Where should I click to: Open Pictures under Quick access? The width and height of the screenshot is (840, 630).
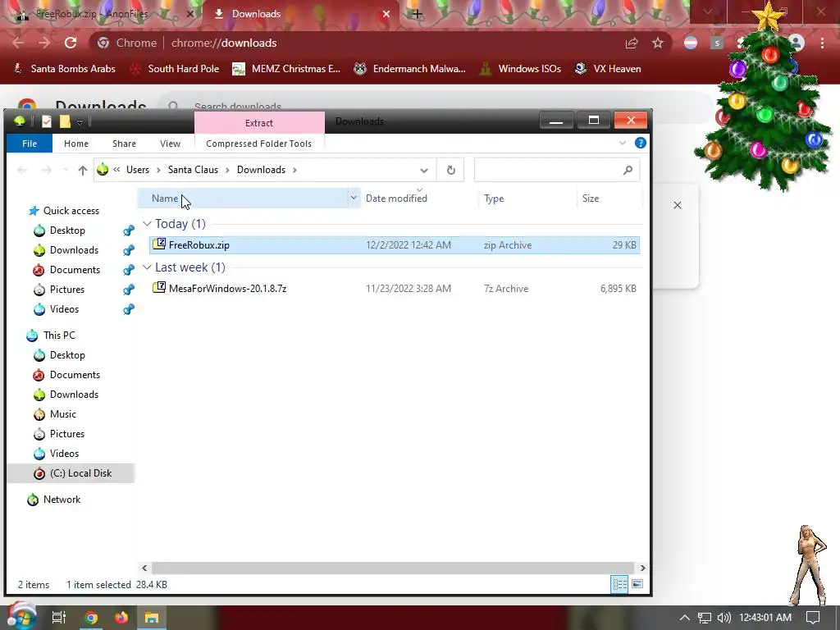[x=67, y=290]
